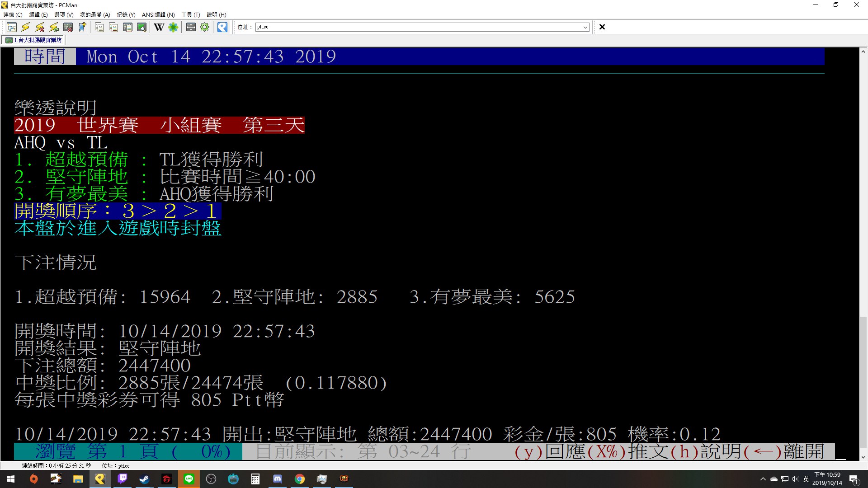Click the green flower toolbar icon
Screen dimensions: 868x488
click(x=173, y=27)
